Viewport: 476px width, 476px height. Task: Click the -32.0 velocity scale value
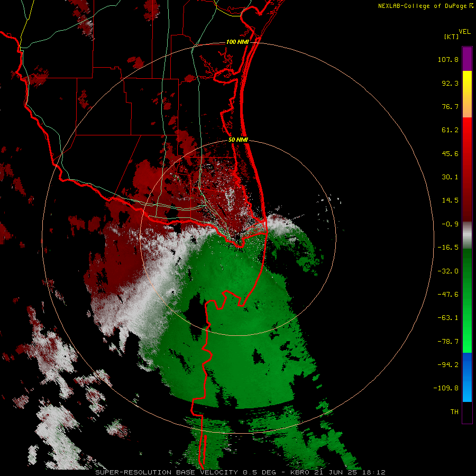(x=448, y=271)
